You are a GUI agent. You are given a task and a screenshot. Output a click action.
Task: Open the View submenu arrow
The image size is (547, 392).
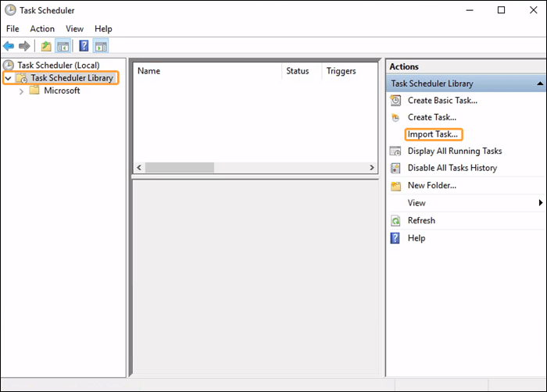(x=541, y=202)
